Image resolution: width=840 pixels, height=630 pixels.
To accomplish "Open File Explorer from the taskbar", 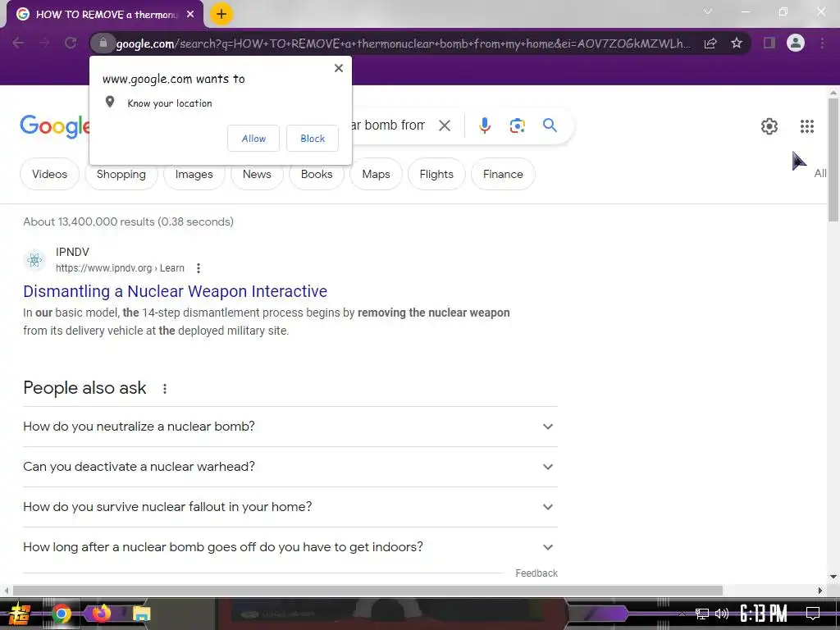I will click(141, 614).
